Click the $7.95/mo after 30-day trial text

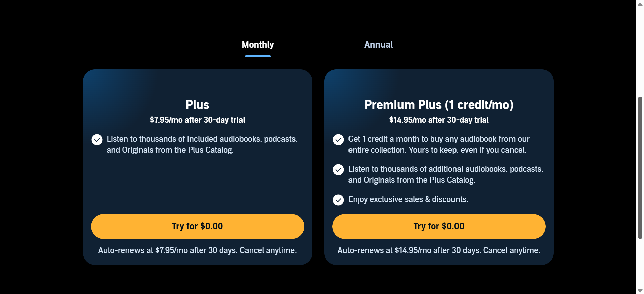click(197, 120)
